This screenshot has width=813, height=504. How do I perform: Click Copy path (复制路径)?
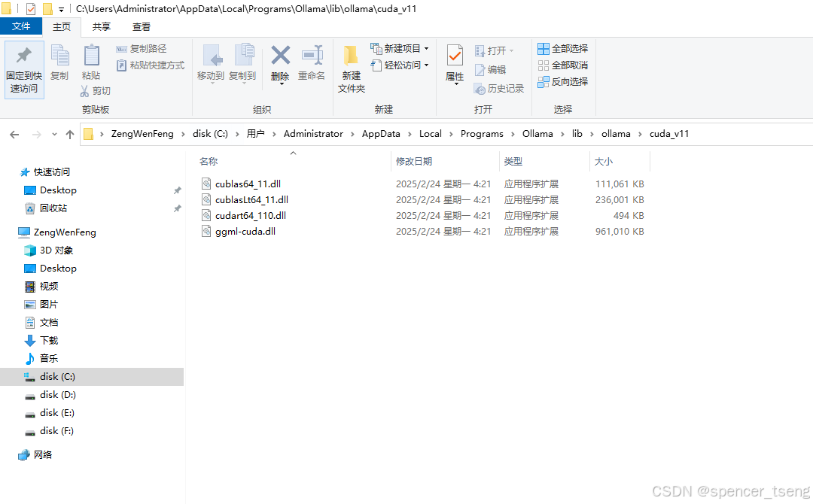pyautogui.click(x=142, y=49)
